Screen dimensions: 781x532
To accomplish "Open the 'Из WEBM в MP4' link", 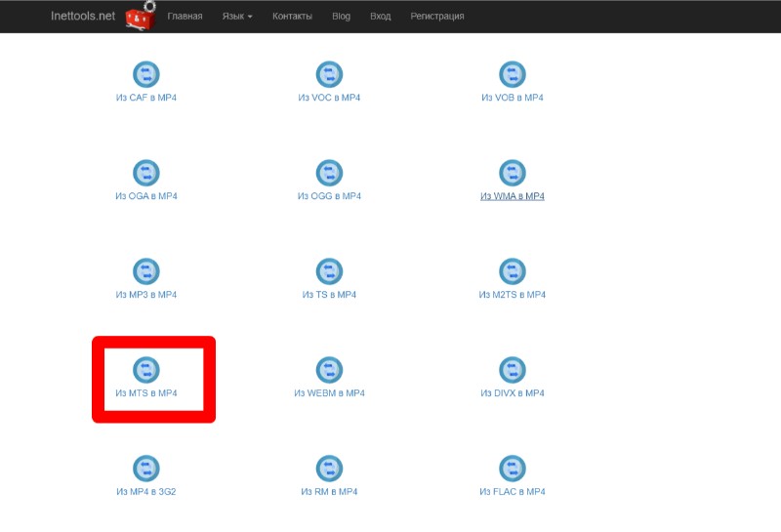I will pos(329,393).
